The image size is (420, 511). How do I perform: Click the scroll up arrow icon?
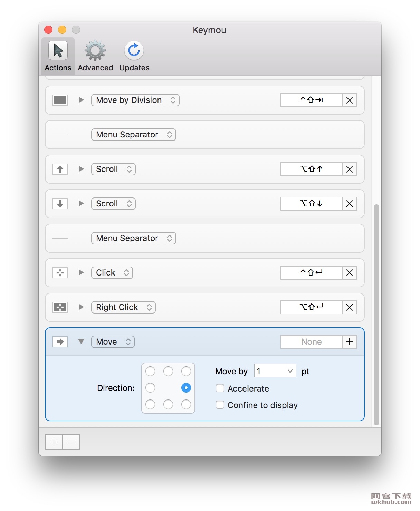coord(60,169)
